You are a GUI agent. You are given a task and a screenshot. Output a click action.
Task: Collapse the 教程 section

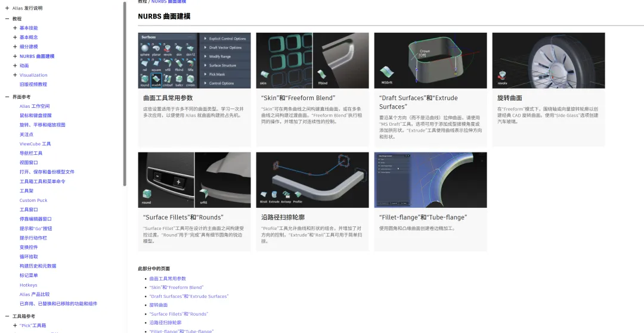7,18
